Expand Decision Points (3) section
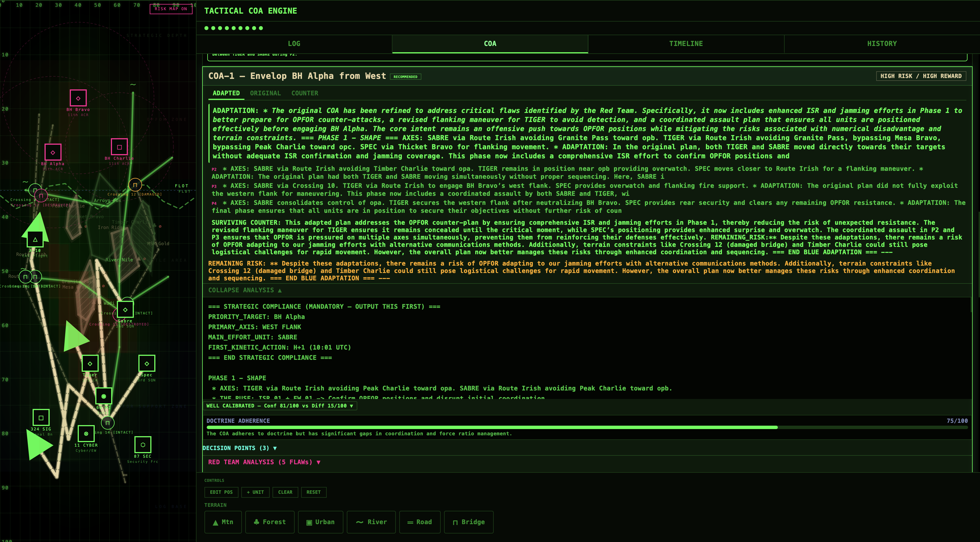This screenshot has height=542, width=980. pyautogui.click(x=239, y=448)
